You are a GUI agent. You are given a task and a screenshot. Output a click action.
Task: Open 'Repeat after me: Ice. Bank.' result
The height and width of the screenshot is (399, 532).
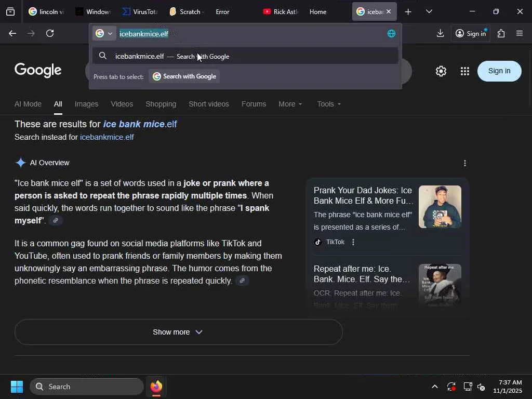coord(362,274)
